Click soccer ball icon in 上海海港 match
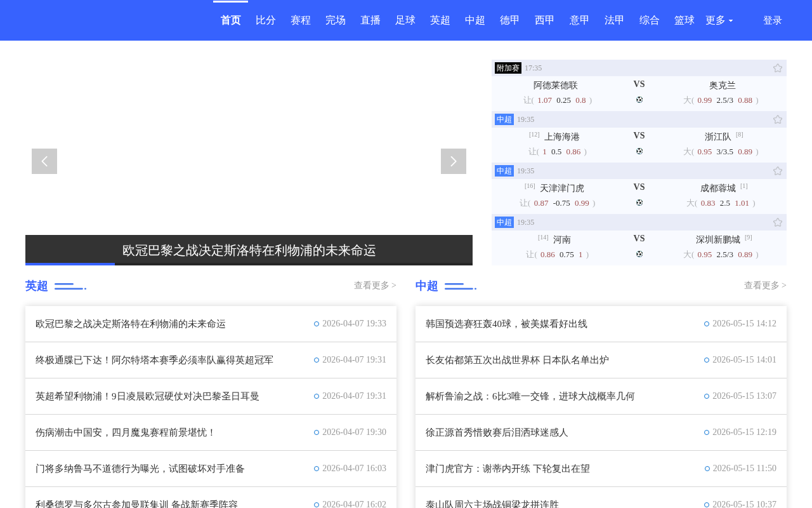812x508 pixels. tap(639, 151)
